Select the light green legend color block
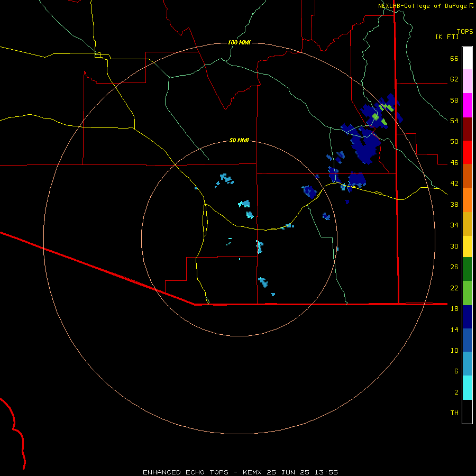The height and width of the screenshot is (476, 476). (x=467, y=293)
